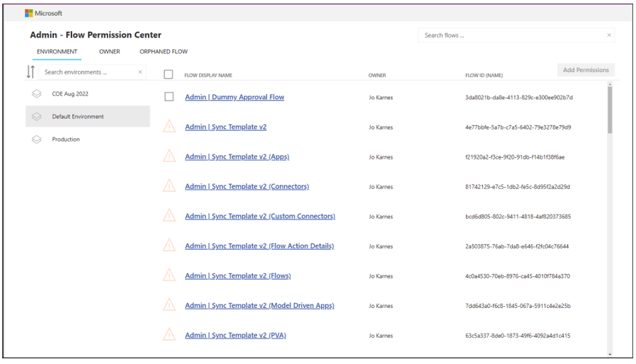
Task: Switch to the OWNER tab
Action: tap(110, 52)
